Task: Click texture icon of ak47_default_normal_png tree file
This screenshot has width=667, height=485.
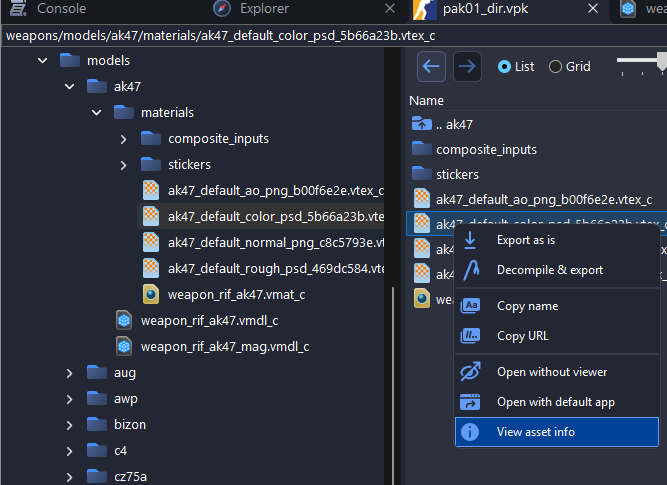Action: (x=151, y=242)
